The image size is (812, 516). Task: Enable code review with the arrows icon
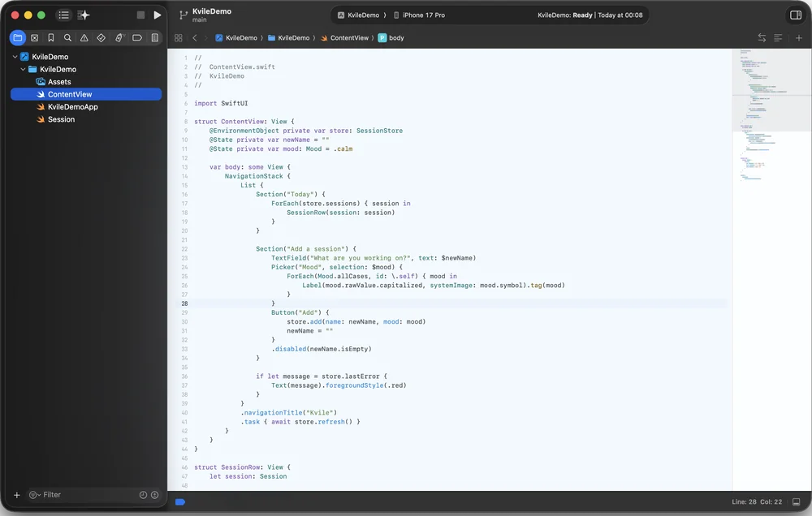[762, 38]
